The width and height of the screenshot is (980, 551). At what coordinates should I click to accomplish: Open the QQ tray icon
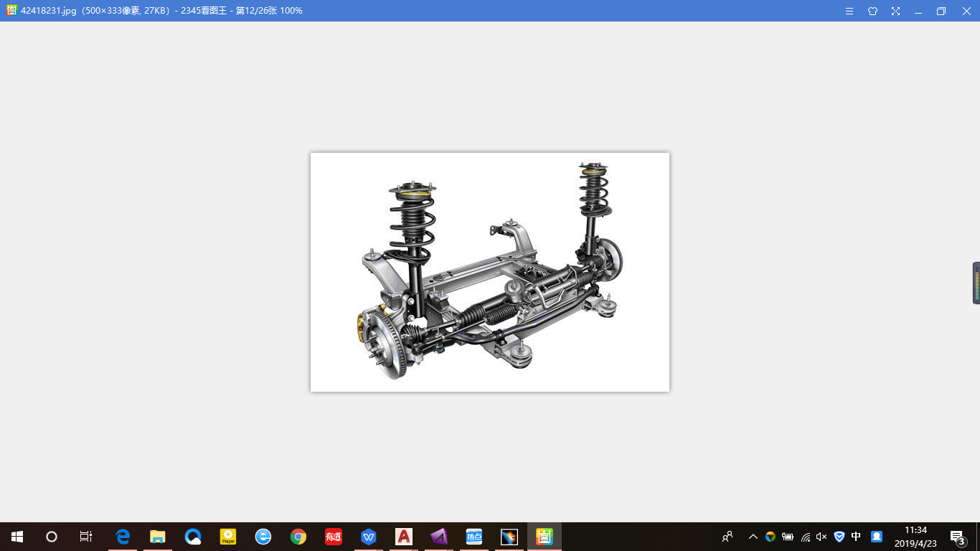877,537
